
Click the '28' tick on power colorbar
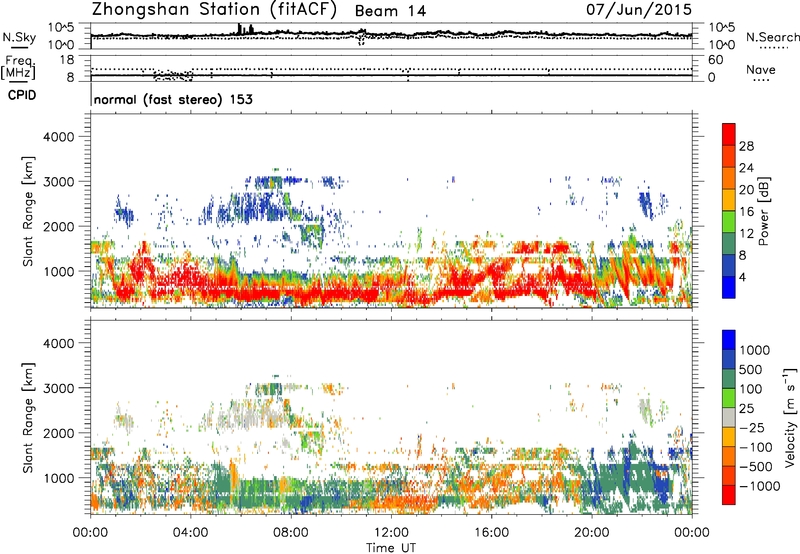coord(746,146)
